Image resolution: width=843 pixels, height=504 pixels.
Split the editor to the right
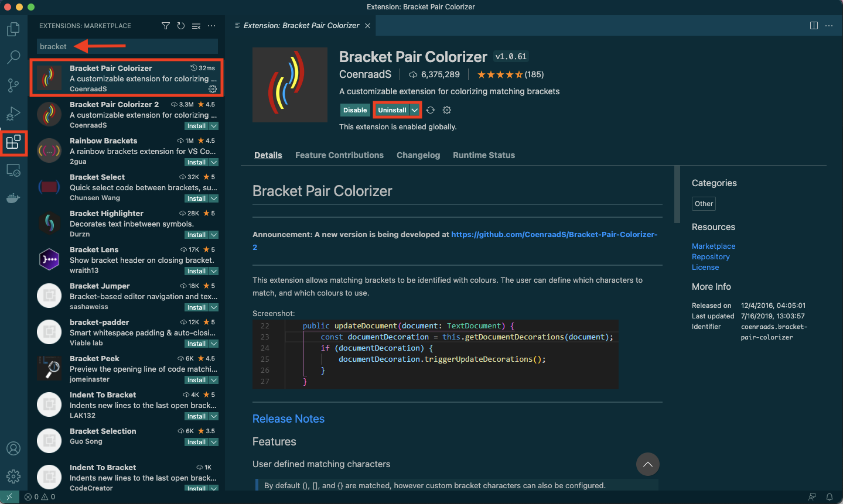point(814,25)
